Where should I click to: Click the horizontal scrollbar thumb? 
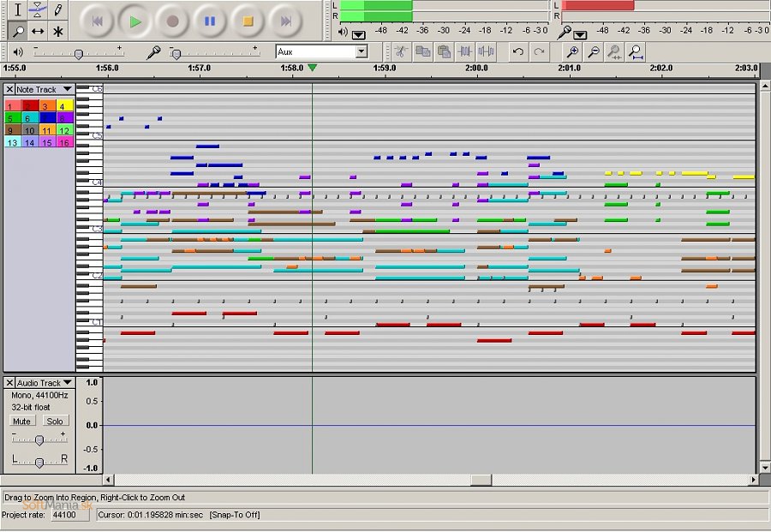point(481,480)
